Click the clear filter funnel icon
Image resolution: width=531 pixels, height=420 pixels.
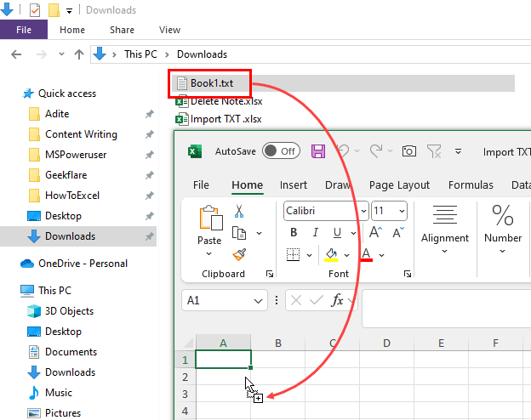click(434, 151)
